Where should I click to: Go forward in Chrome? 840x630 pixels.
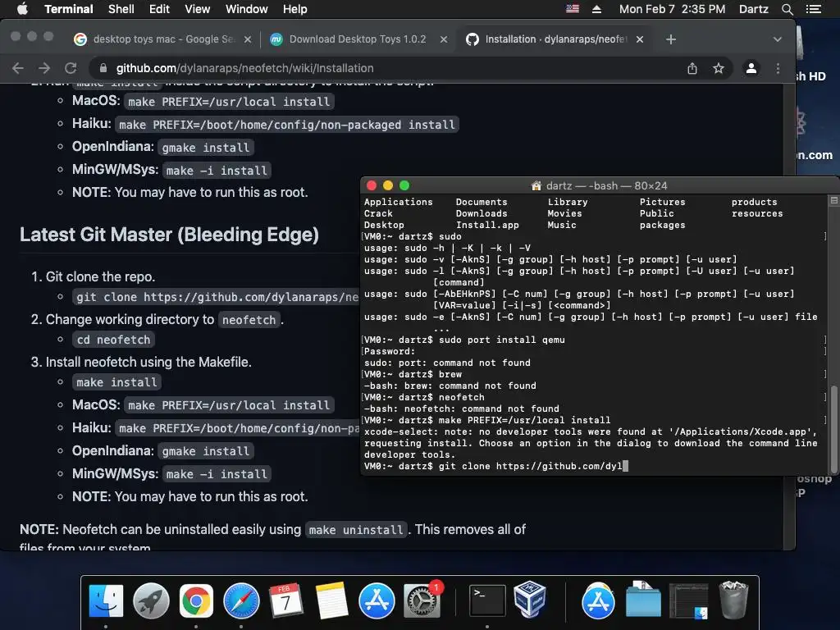click(x=44, y=68)
